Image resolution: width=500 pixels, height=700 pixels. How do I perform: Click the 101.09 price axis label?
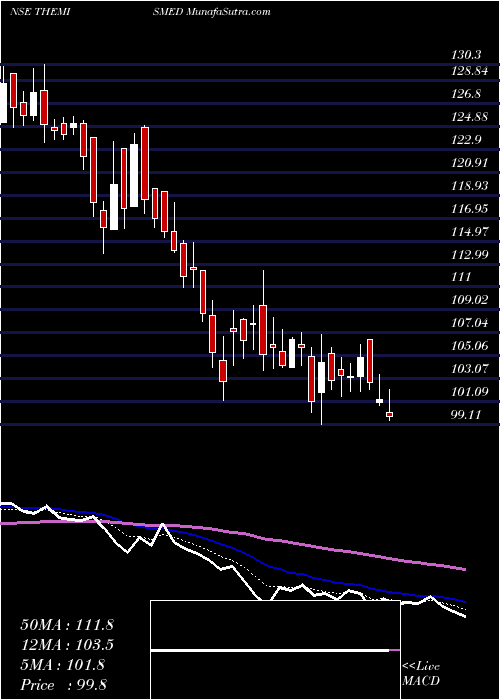[x=470, y=392]
